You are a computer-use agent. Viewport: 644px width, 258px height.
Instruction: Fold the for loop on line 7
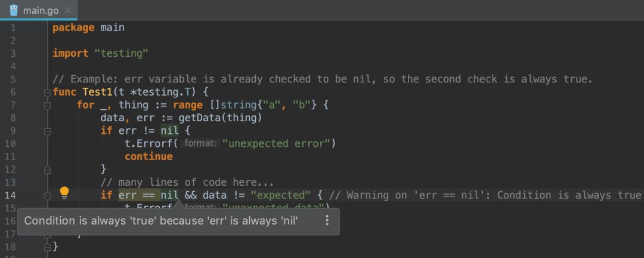pos(47,105)
